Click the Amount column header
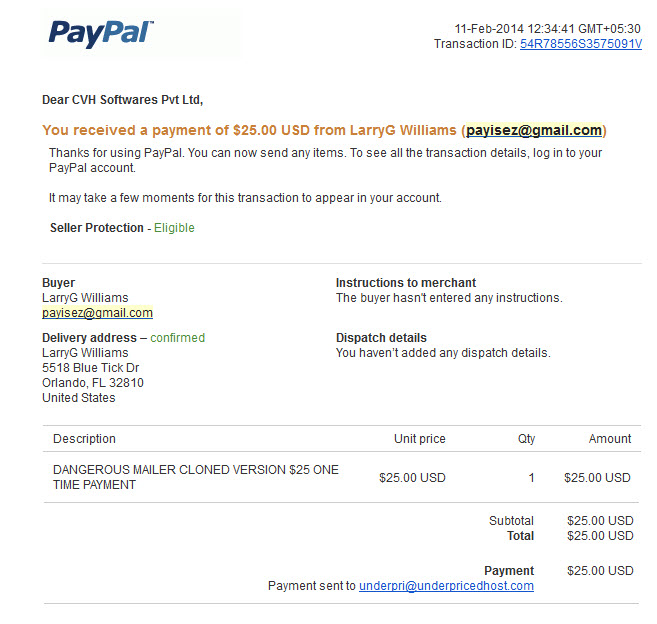 tap(610, 438)
